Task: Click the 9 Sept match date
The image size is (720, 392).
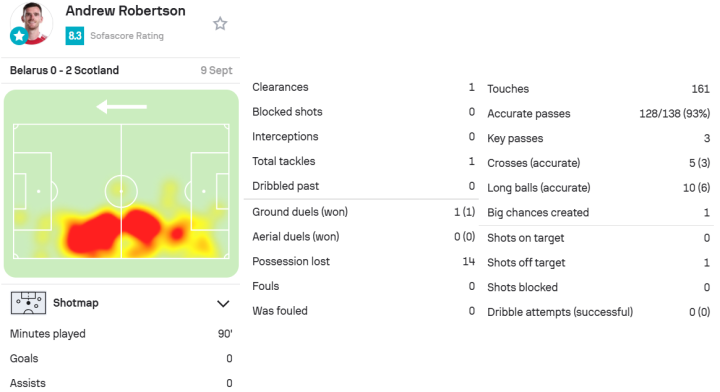Action: click(x=216, y=70)
